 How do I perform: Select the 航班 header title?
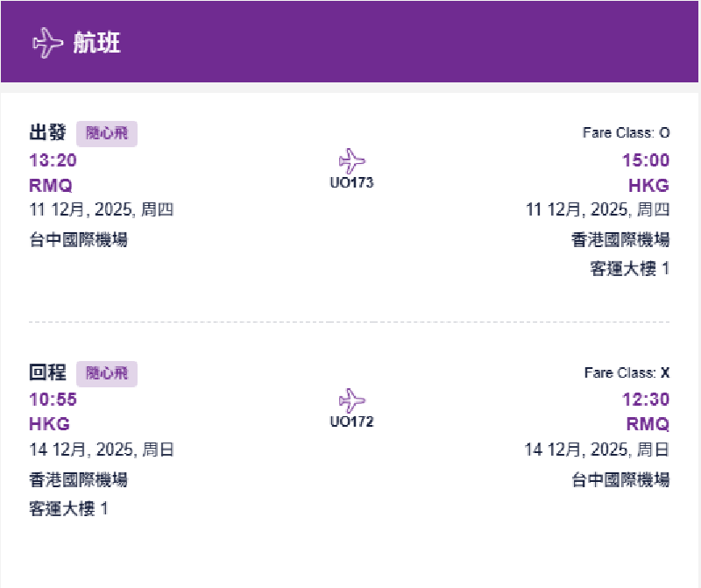[97, 43]
